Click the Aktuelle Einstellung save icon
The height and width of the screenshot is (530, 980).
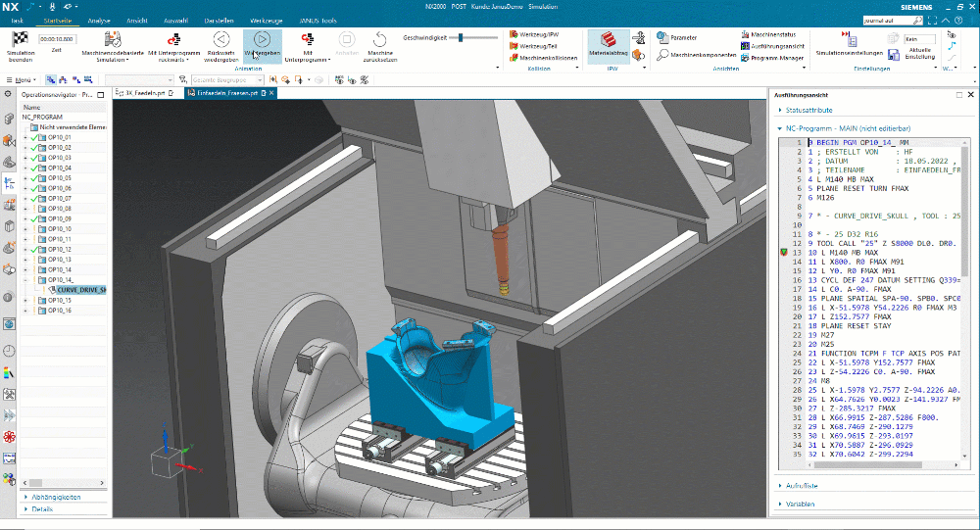pyautogui.click(x=894, y=55)
